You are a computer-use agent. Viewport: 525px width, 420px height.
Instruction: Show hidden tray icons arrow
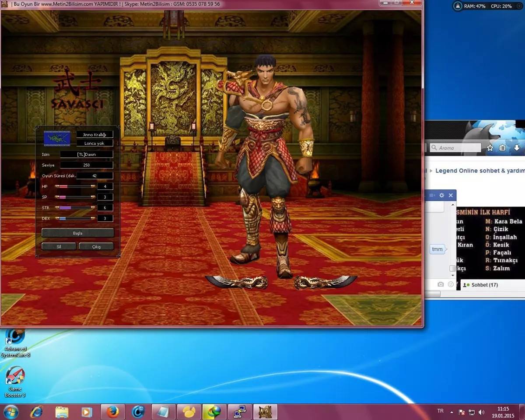coord(451,412)
